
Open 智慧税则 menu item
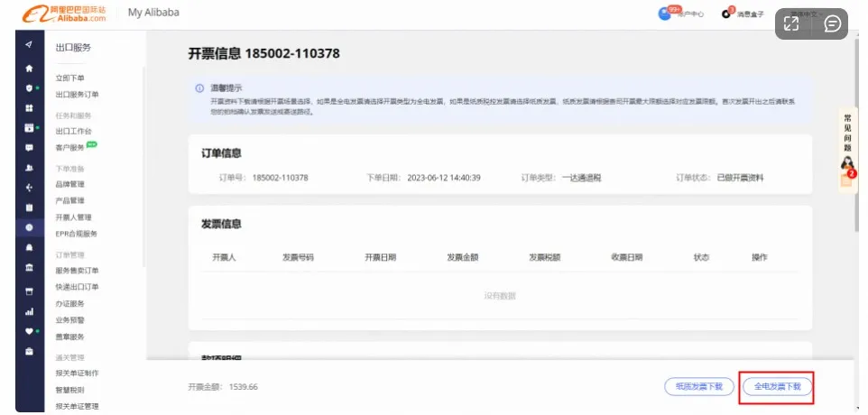pyautogui.click(x=70, y=390)
